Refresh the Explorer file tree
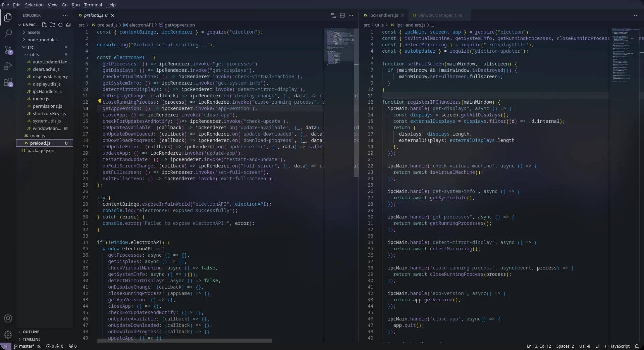 [x=61, y=25]
